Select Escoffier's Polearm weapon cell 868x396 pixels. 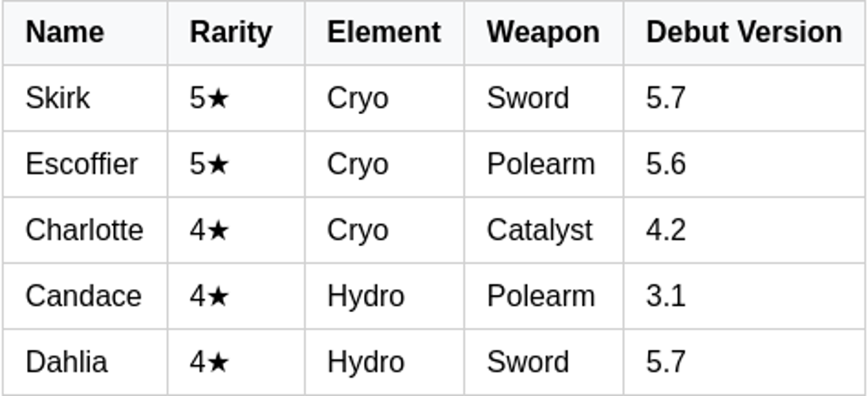pos(540,164)
